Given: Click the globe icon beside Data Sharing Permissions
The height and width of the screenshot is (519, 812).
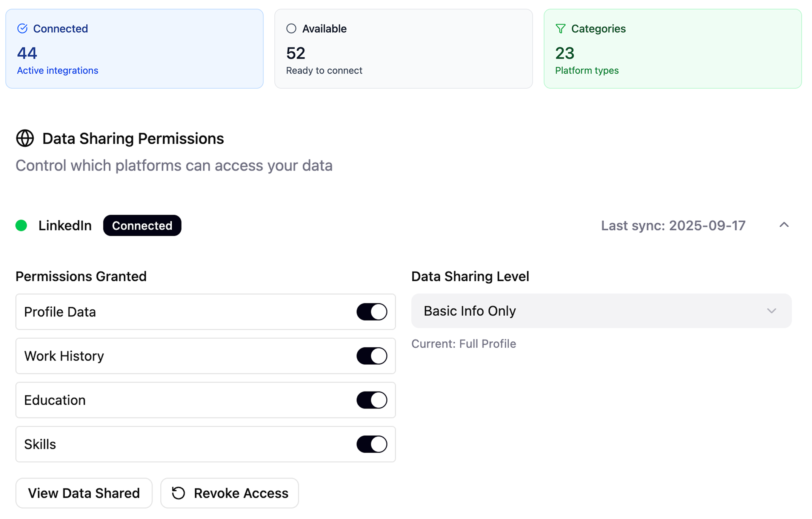Looking at the screenshot, I should pyautogui.click(x=25, y=138).
